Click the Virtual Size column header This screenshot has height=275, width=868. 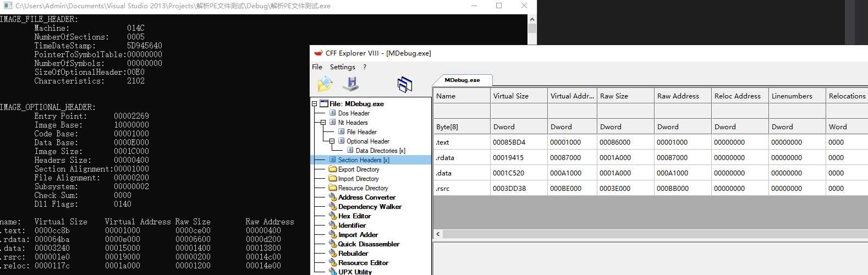pos(519,96)
